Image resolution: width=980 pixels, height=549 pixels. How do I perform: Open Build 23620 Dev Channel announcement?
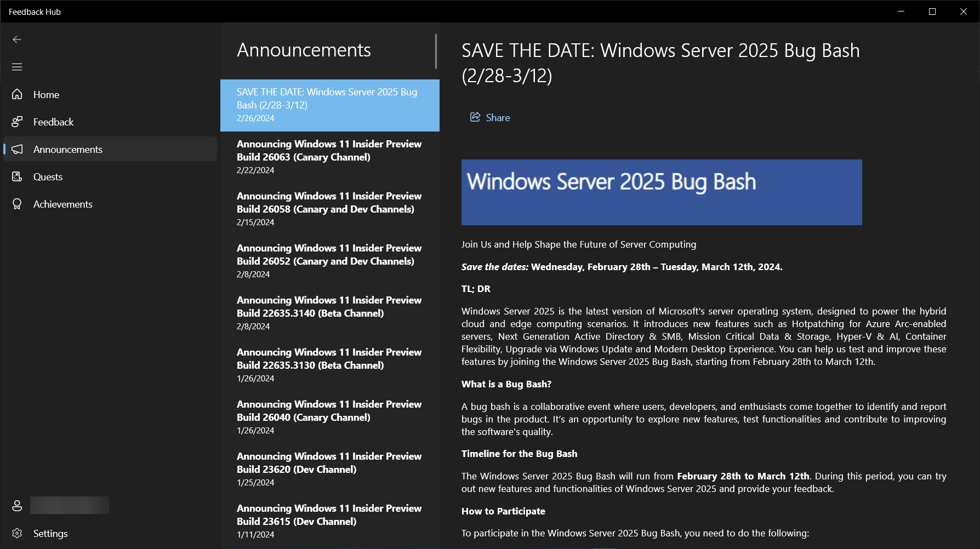[x=330, y=470]
